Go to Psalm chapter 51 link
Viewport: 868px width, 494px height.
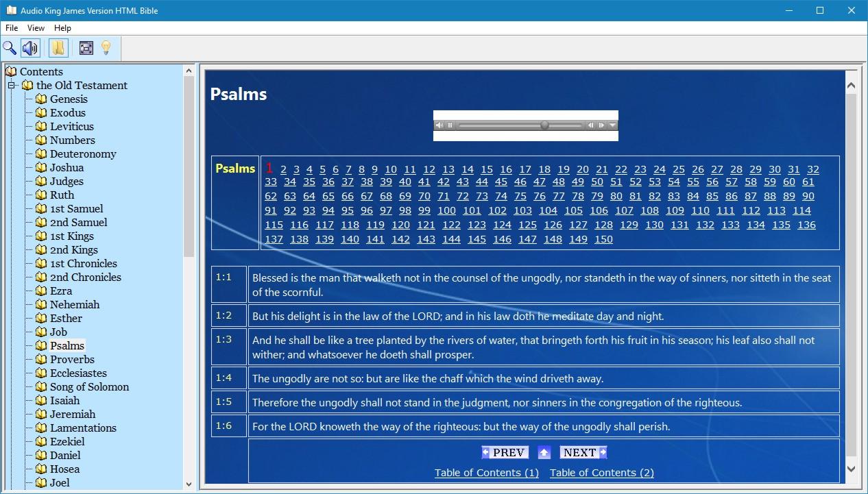(616, 182)
